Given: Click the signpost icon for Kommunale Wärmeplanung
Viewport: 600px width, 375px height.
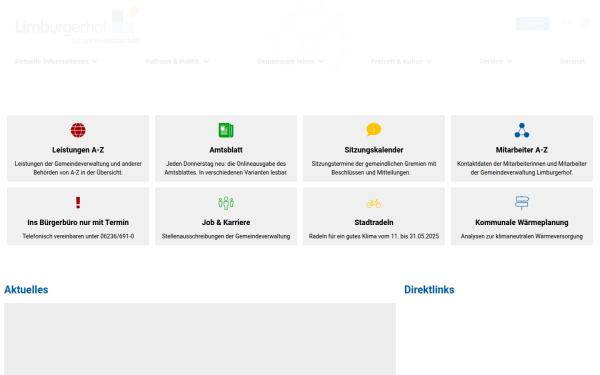Looking at the screenshot, I should 522,203.
